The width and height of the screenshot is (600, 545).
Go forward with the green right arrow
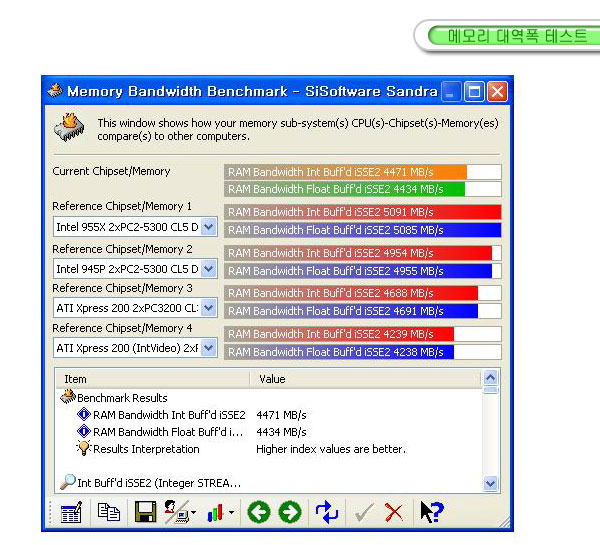(290, 512)
